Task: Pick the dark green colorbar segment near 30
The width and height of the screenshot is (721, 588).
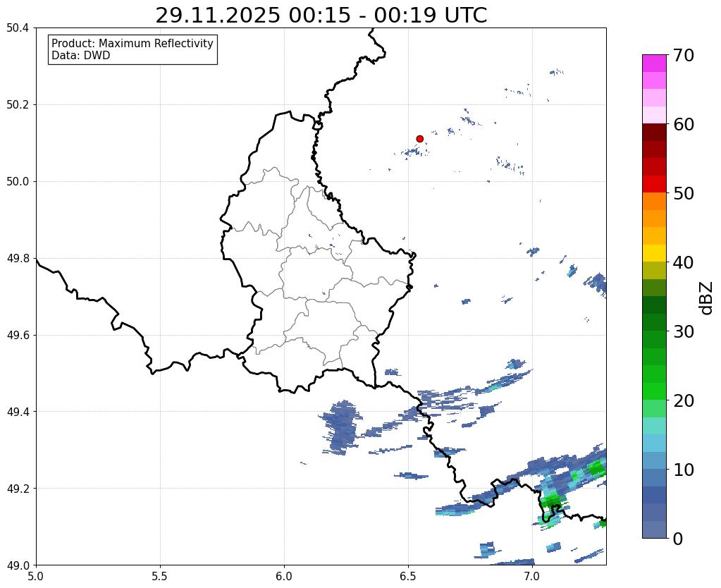Action: [x=654, y=322]
